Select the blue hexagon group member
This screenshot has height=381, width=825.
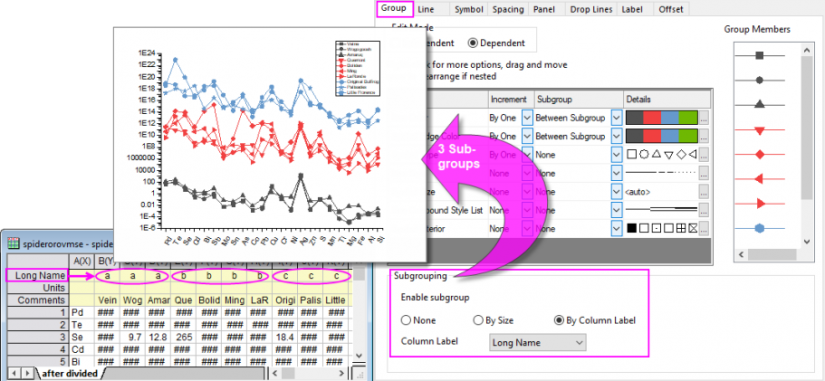point(759,228)
